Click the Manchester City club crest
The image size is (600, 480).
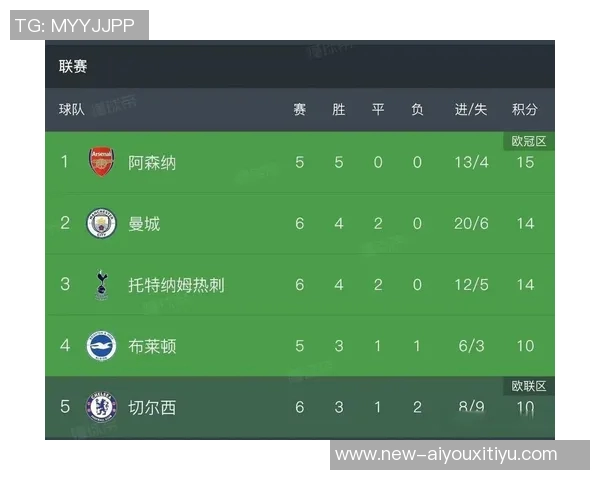[101, 223]
